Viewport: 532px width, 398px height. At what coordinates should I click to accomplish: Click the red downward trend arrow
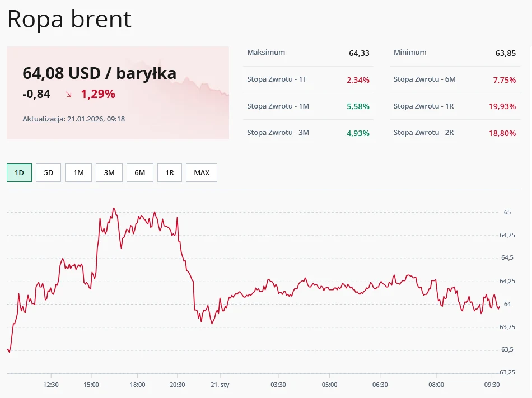click(x=67, y=95)
